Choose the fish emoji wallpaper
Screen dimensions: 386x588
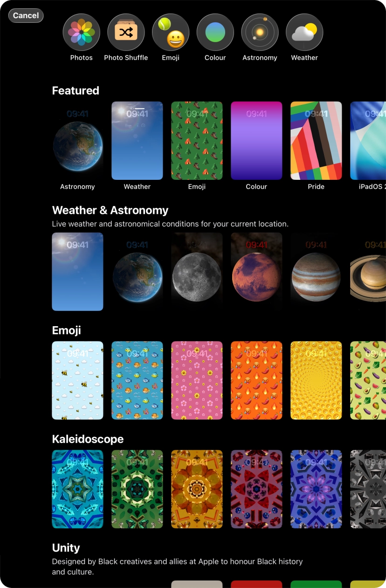[137, 381]
